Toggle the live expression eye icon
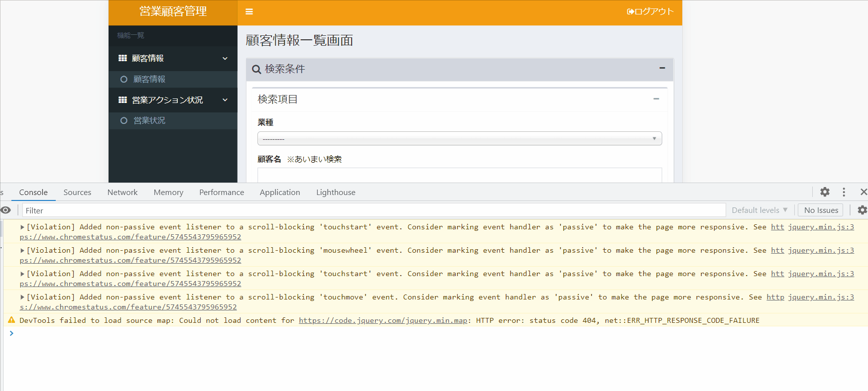Viewport: 868px width, 391px height. [6, 210]
